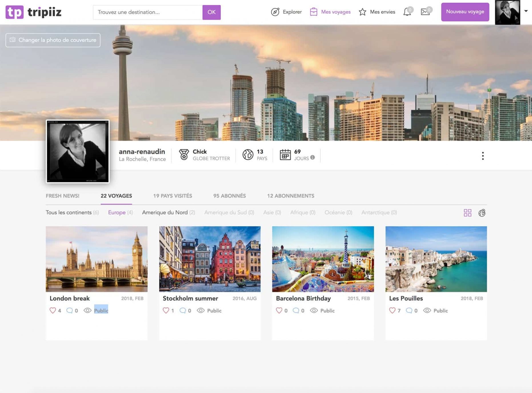Viewport: 532px width, 393px height.
Task: Click Changer la photo de couverture
Action: (53, 40)
